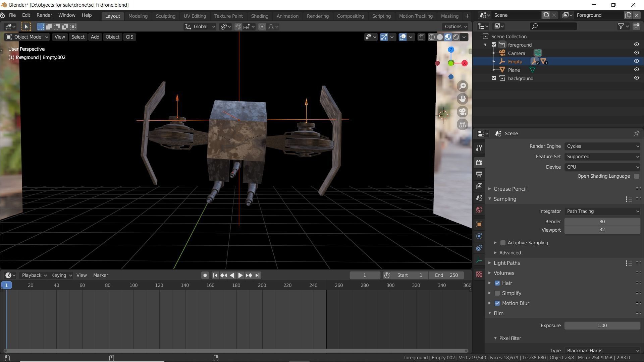Open Options dropdown in viewport header
This screenshot has height=362, width=644.
point(456,26)
